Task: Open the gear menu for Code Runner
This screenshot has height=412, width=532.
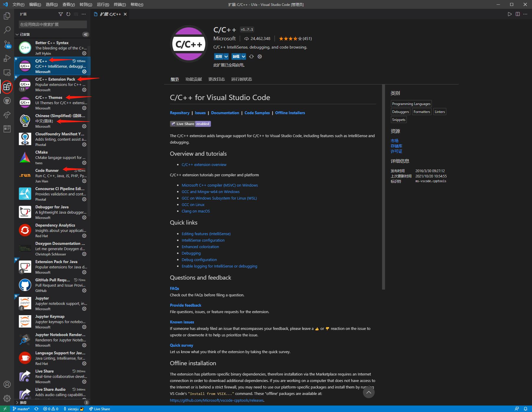Action: coord(84,181)
